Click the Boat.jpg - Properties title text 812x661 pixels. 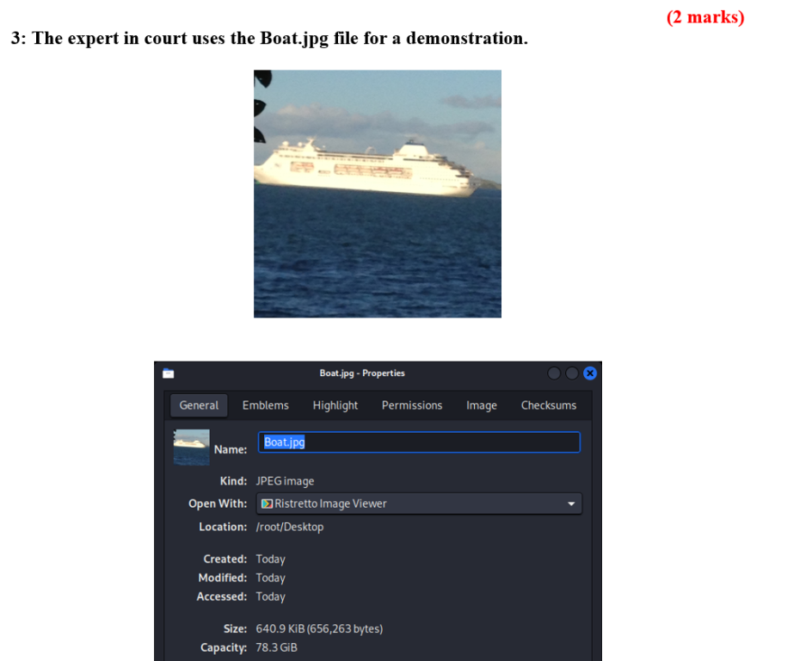(x=361, y=374)
